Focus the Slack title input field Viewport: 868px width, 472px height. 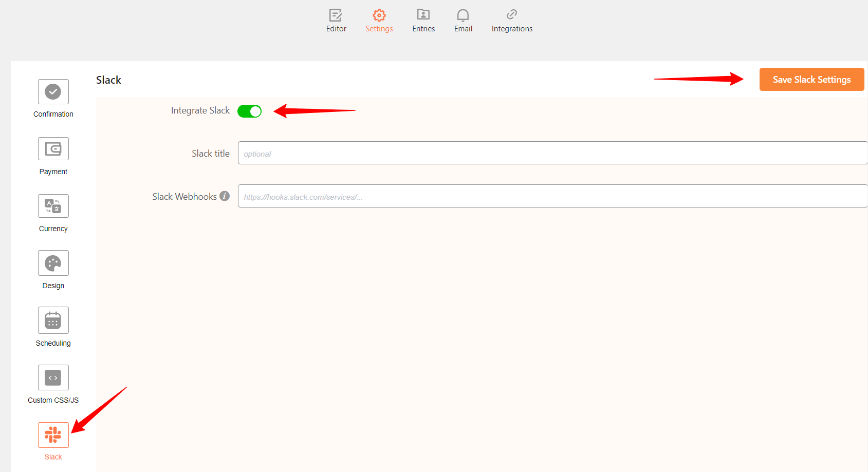tap(552, 153)
